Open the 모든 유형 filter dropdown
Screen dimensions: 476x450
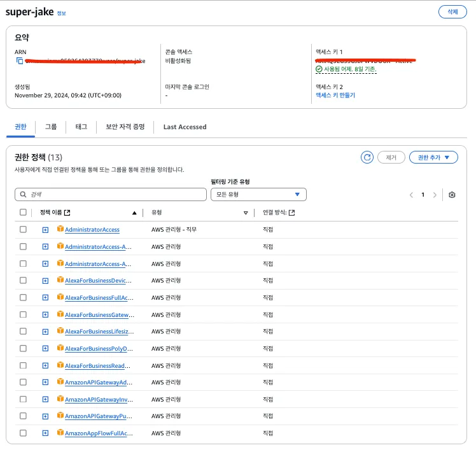pos(258,195)
